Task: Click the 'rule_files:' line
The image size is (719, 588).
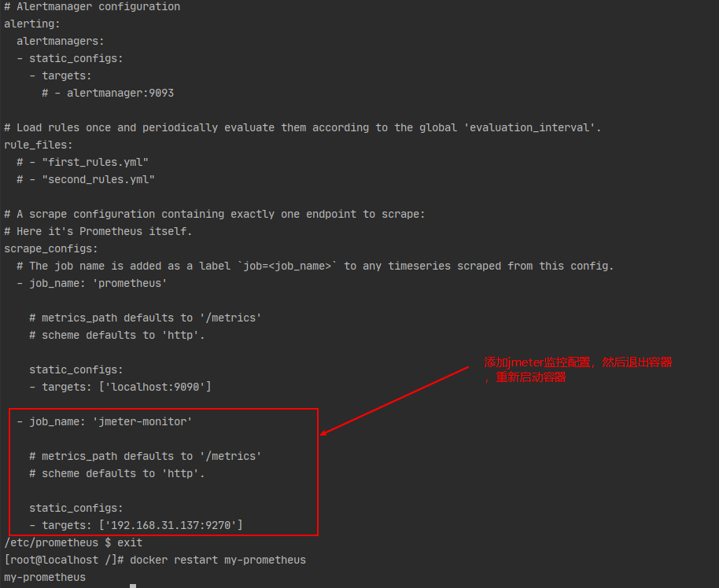Action: click(39, 145)
